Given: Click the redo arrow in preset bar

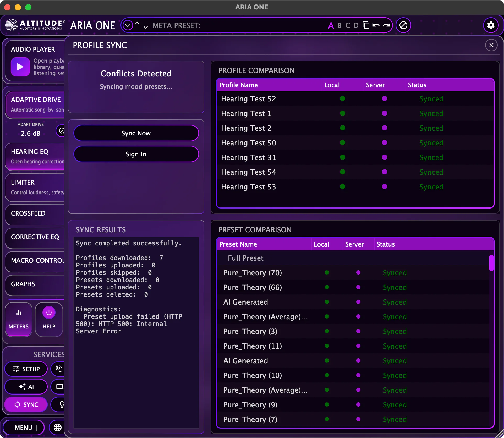Looking at the screenshot, I should point(386,25).
